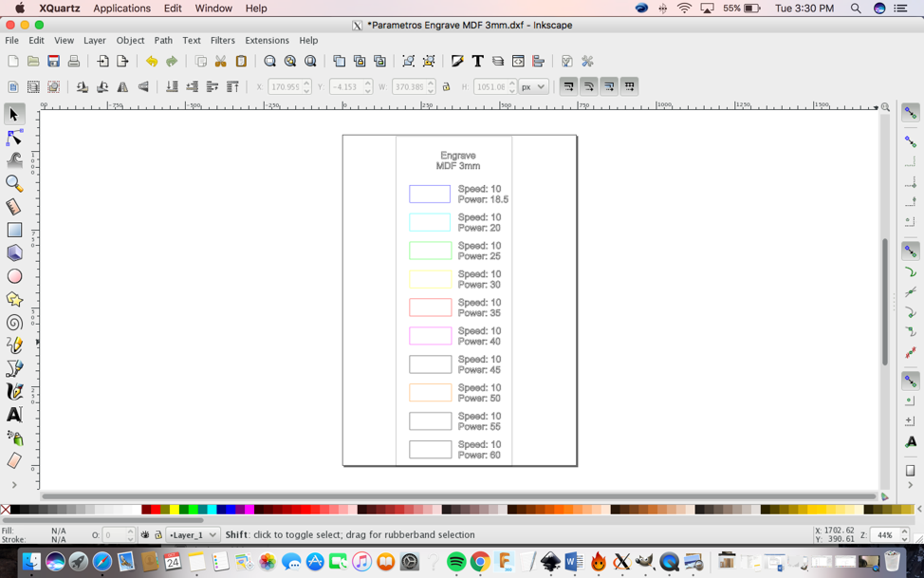Open the Layer_1 layer dropdown
Viewport: 924px width, 578px height.
[193, 535]
